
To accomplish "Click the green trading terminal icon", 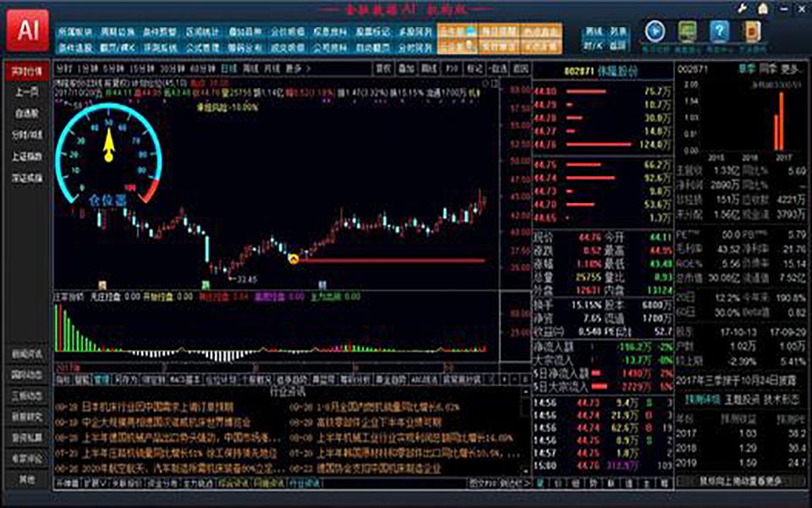I will pos(687,30).
